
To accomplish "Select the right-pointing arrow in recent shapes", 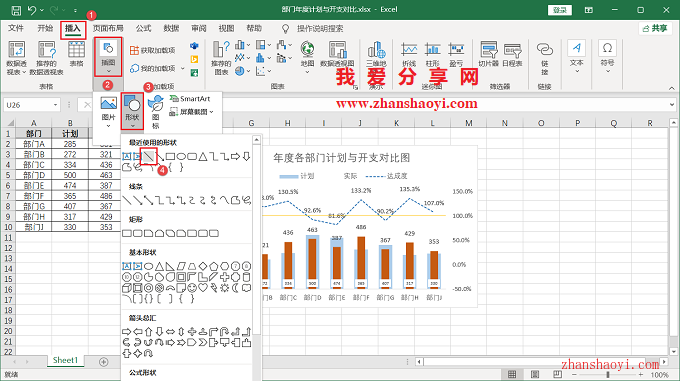I will 235,156.
